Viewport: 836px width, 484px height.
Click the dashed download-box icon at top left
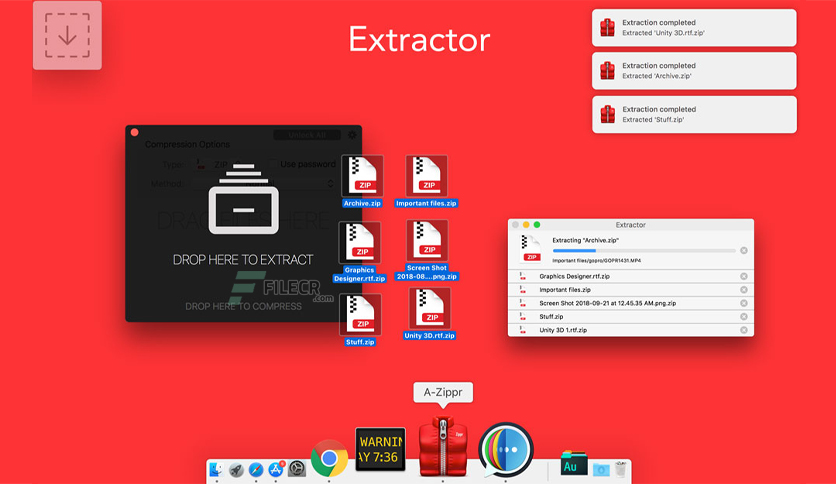point(67,35)
